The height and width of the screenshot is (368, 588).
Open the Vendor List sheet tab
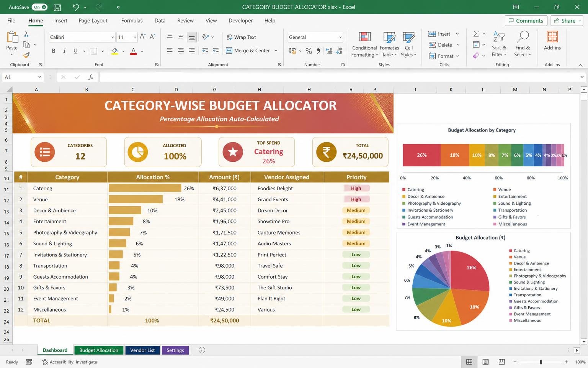click(142, 350)
